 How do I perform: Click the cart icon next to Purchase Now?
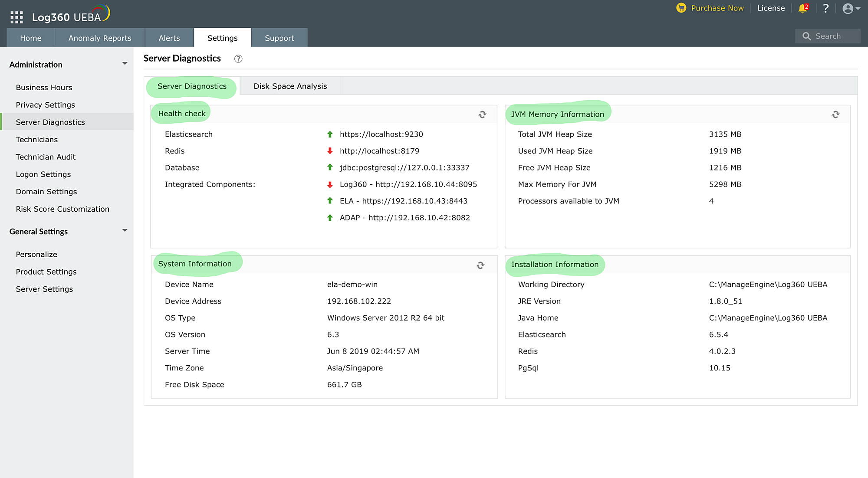click(x=681, y=8)
